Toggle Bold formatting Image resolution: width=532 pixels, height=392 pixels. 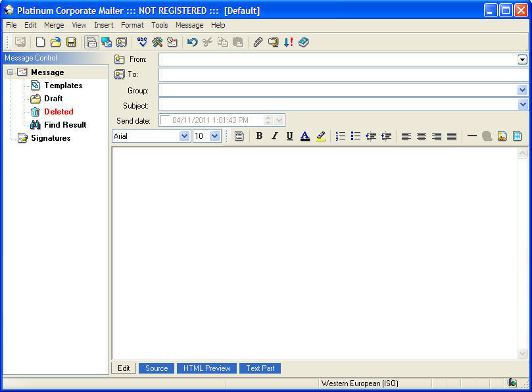(259, 136)
